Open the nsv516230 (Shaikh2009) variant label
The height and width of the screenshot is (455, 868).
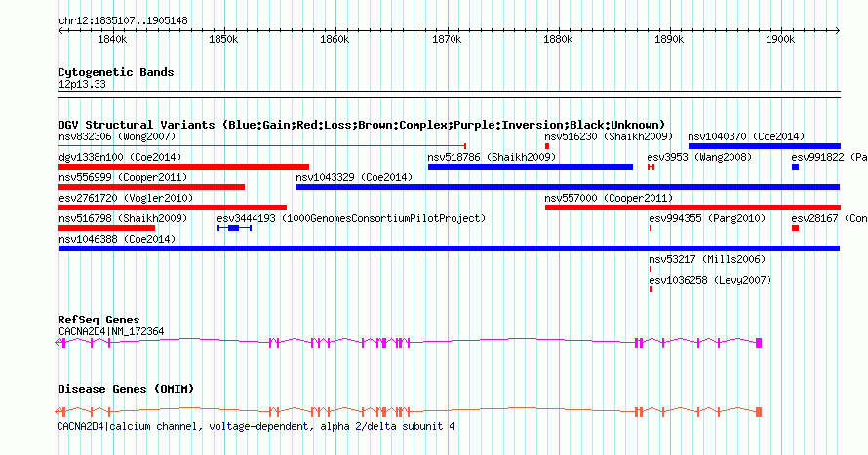tap(609, 136)
